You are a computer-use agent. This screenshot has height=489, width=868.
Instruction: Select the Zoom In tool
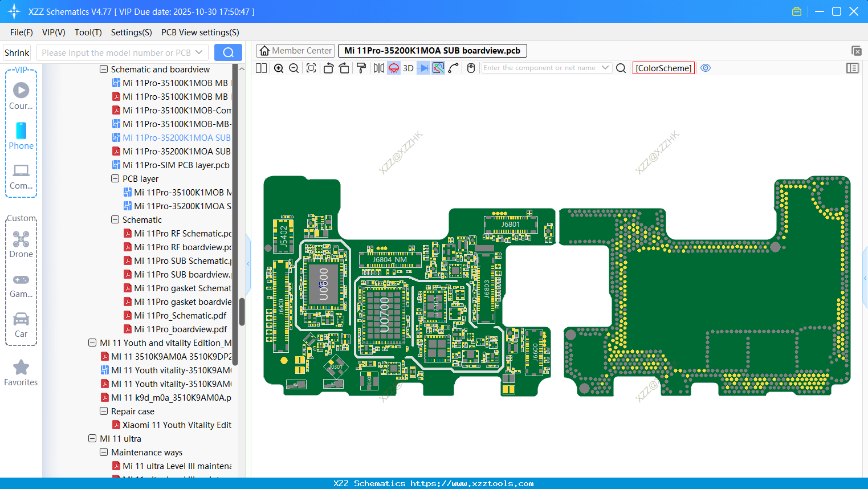pos(279,68)
